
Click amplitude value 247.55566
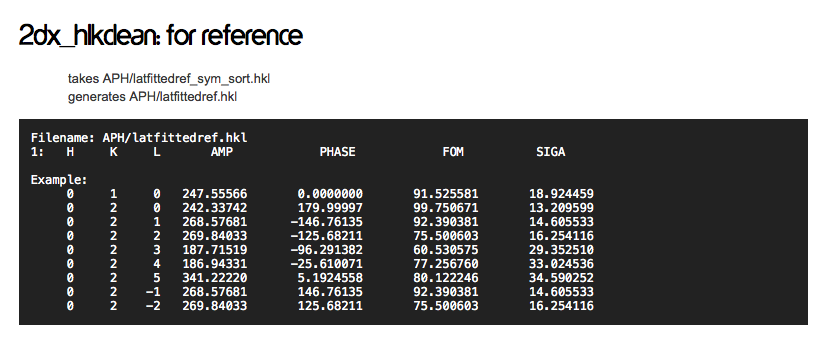point(215,194)
